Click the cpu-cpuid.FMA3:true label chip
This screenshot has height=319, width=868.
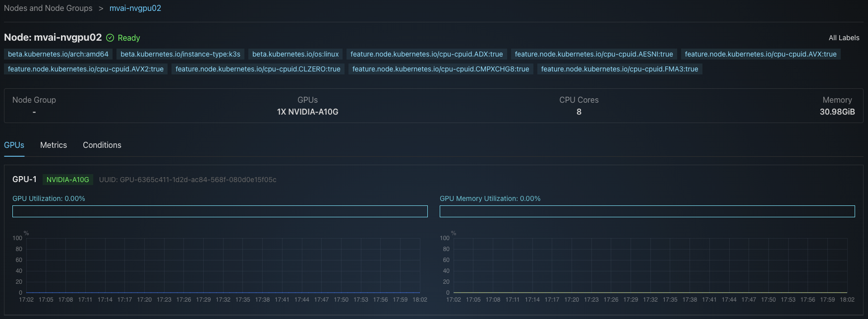tap(619, 69)
